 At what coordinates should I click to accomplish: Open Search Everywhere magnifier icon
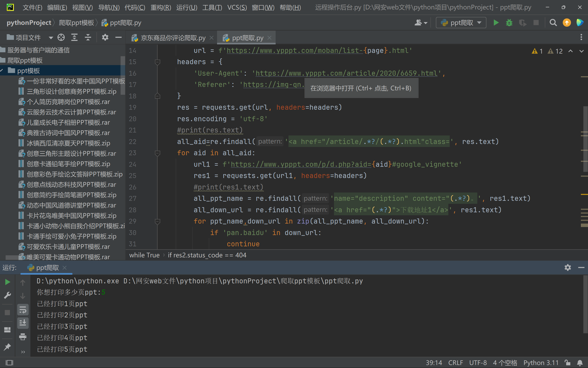point(553,23)
